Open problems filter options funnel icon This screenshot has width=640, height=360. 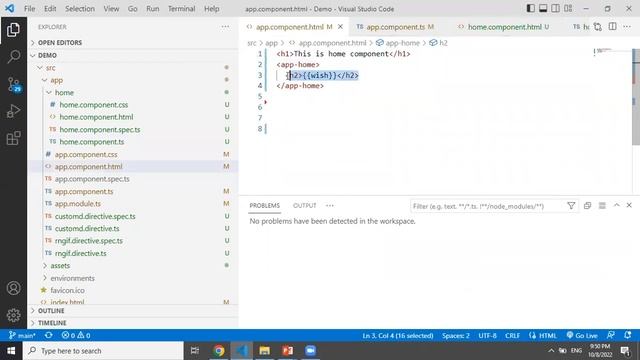click(x=571, y=206)
